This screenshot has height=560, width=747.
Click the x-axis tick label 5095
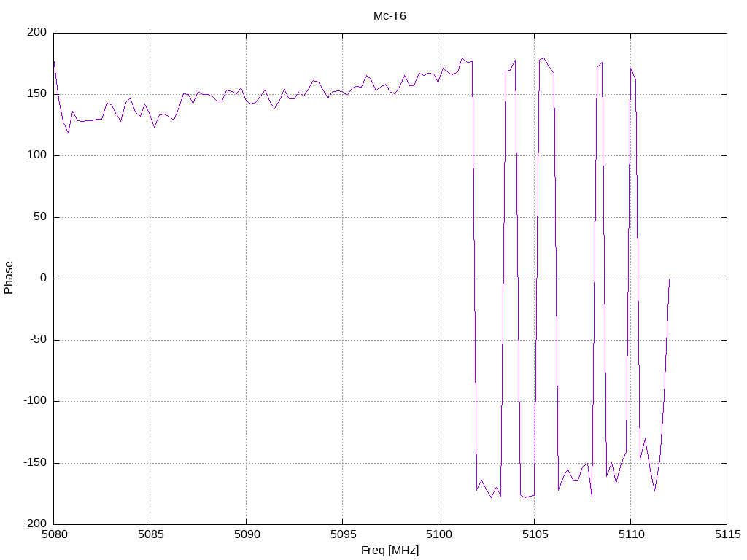point(343,534)
